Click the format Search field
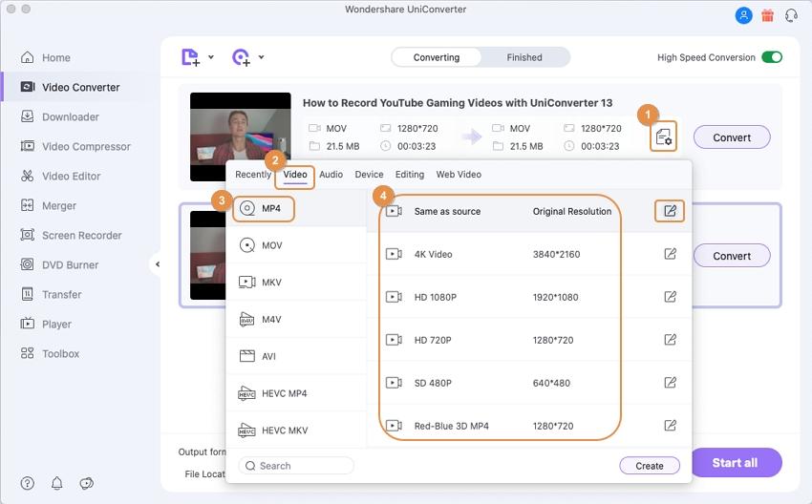 click(x=296, y=466)
